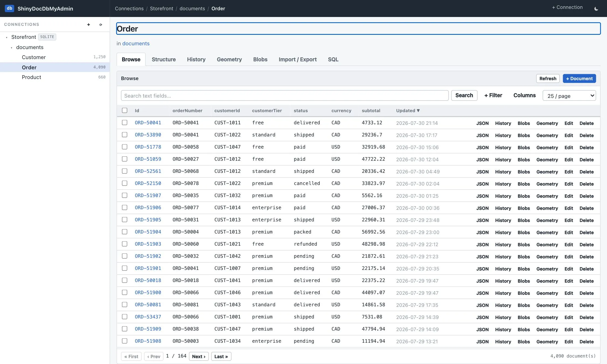Check the ORD-51059 row checkbox
Screen dimensions: 607x364
(124, 159)
